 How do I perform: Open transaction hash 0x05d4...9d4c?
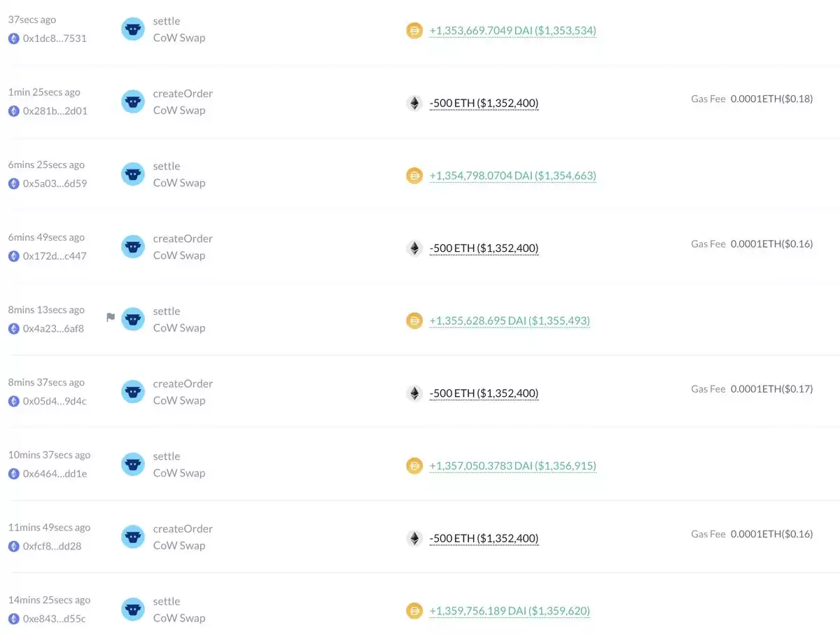click(x=55, y=401)
